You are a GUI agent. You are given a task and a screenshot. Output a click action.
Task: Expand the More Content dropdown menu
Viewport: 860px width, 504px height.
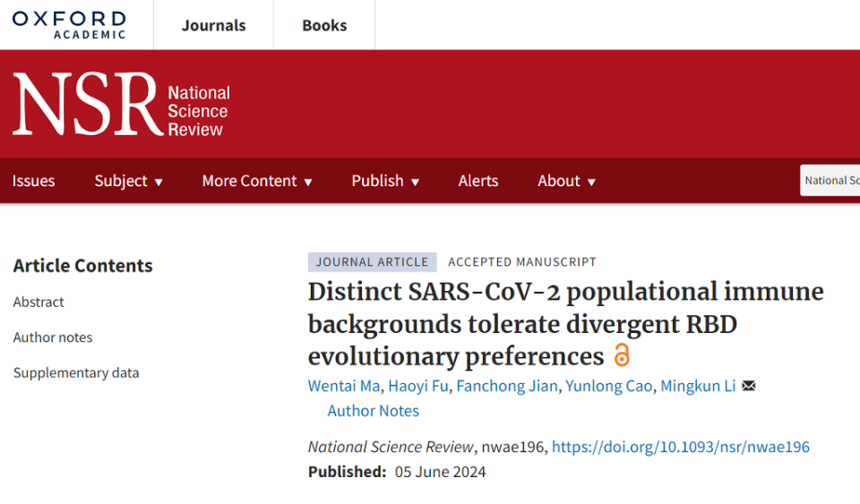(257, 181)
